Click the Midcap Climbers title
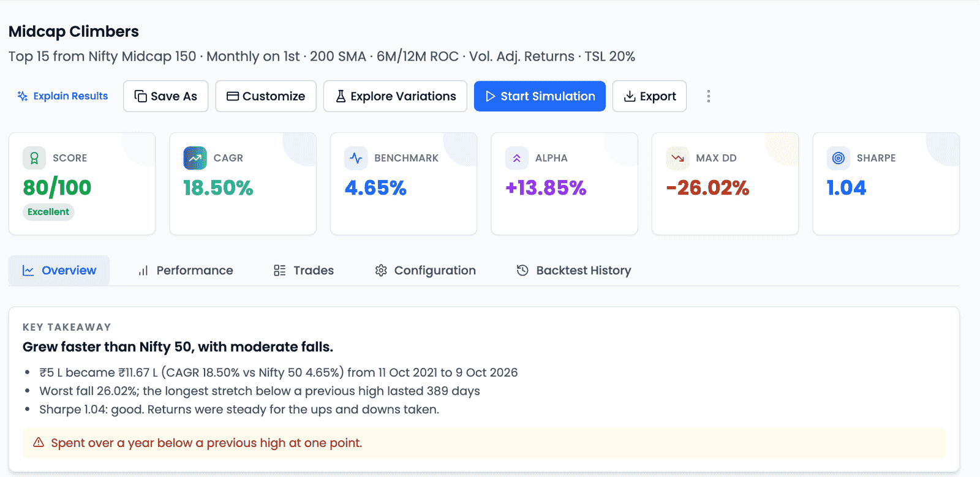 pyautogui.click(x=73, y=31)
